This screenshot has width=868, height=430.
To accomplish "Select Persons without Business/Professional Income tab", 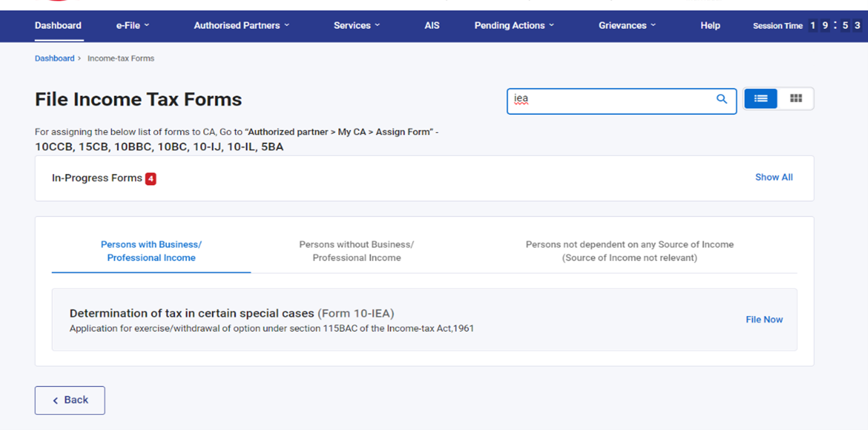I will click(x=356, y=251).
